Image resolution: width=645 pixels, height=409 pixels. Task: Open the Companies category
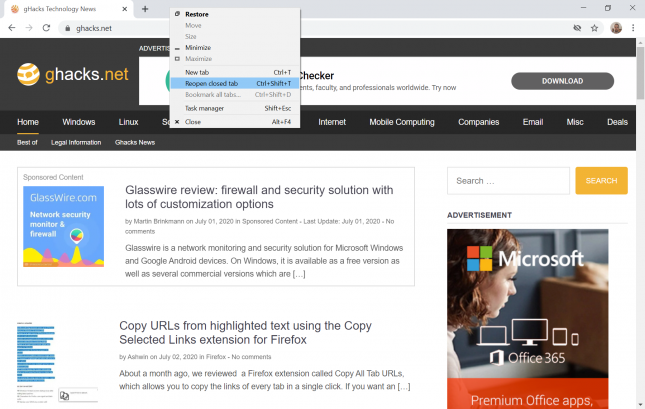point(478,122)
